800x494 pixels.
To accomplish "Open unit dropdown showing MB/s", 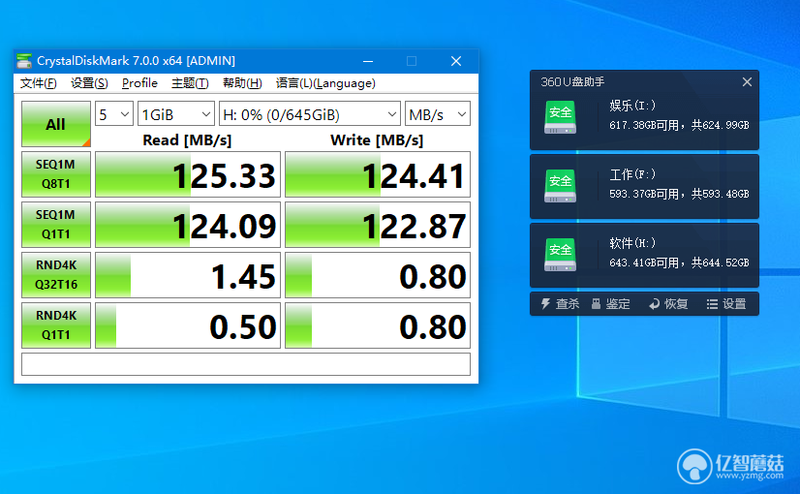I will click(x=437, y=114).
